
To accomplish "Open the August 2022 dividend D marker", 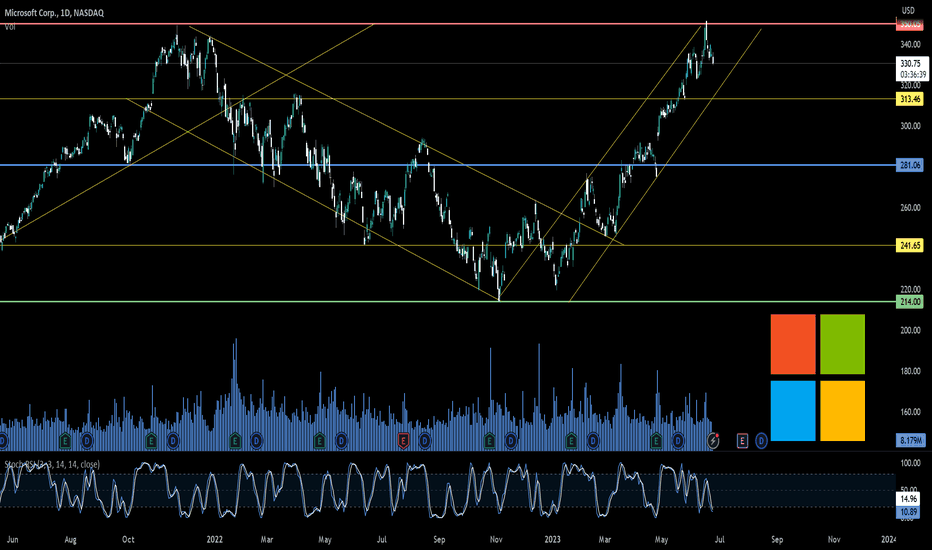I will tap(425, 441).
